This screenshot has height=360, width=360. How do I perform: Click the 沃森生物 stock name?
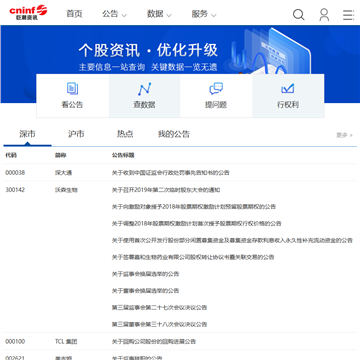[66, 190]
